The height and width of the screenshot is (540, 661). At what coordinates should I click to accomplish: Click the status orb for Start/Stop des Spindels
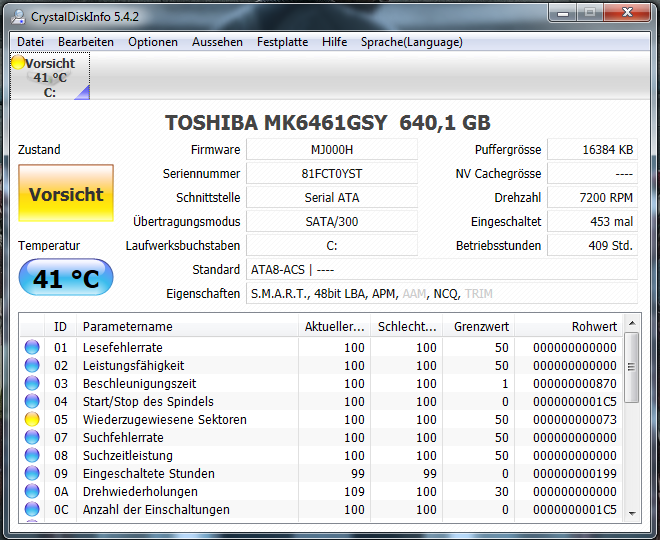coord(32,401)
